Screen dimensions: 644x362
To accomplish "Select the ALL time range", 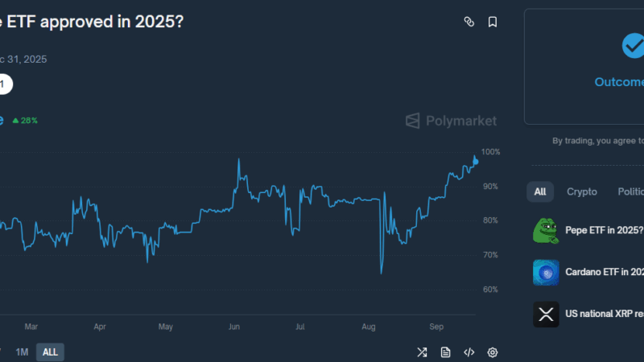I will coord(50,352).
